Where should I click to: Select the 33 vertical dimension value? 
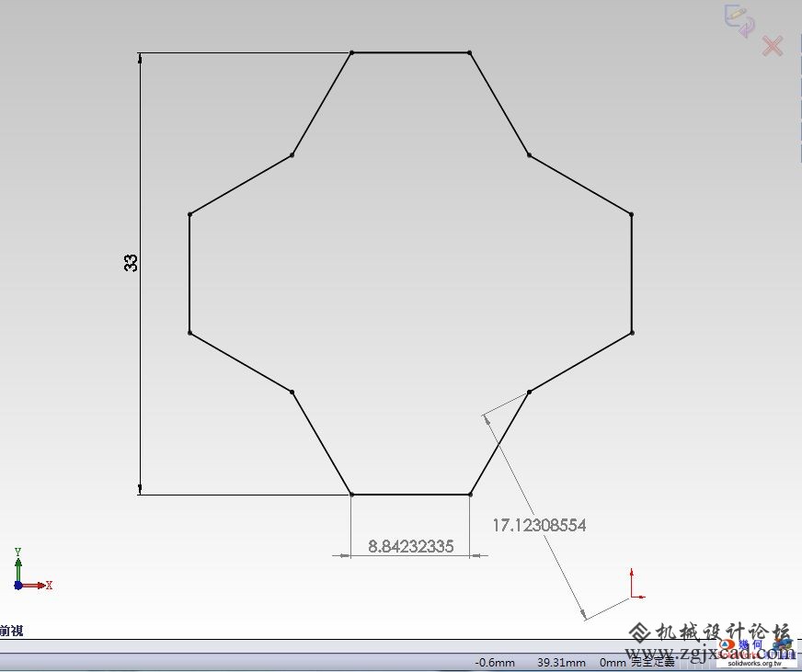click(131, 263)
